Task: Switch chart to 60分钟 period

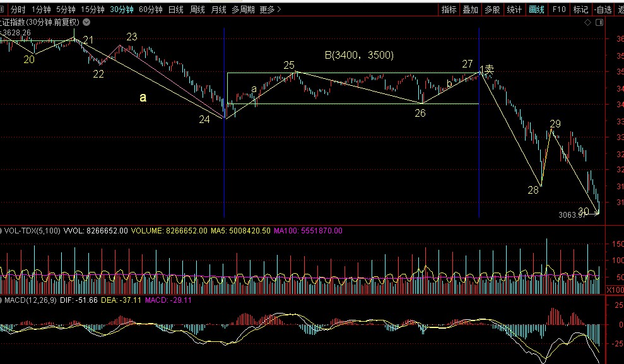Action: click(150, 9)
